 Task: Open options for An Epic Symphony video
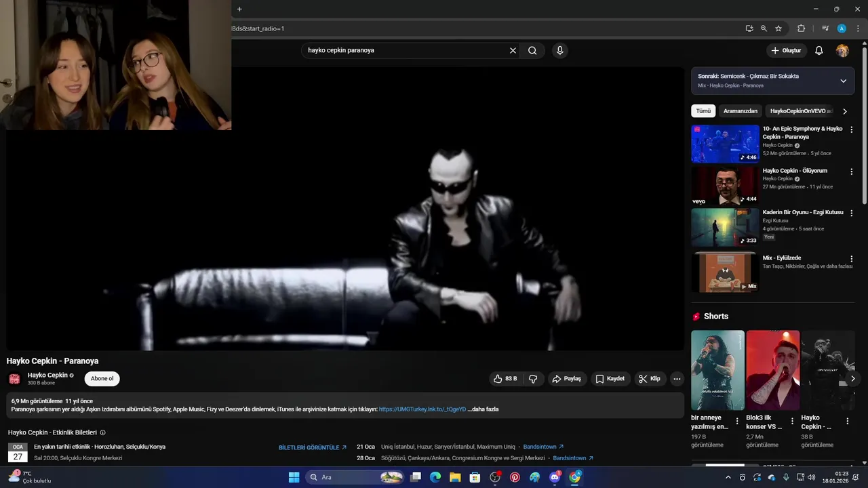(x=852, y=129)
